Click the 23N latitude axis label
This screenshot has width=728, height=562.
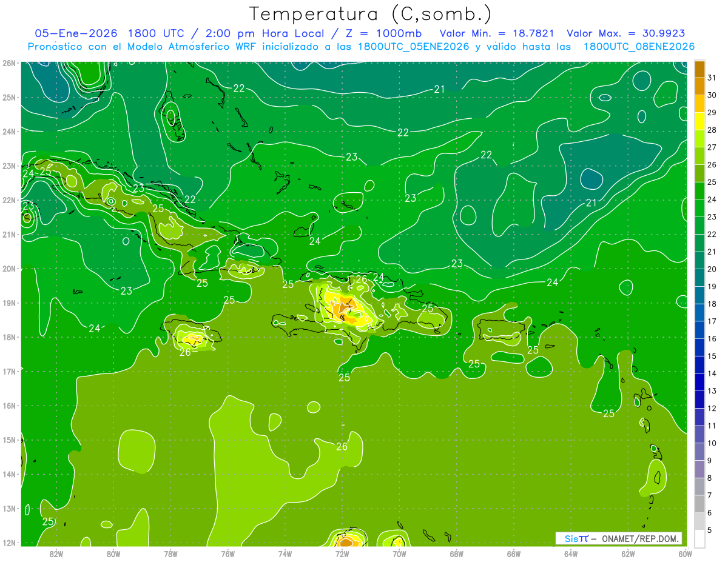pyautogui.click(x=8, y=166)
